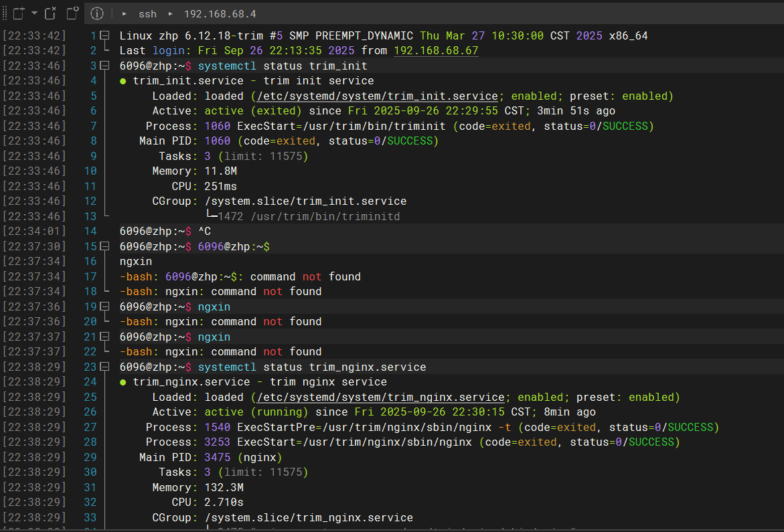The width and height of the screenshot is (784, 532).
Task: Click the 22:37:30 timestamp
Action: click(x=34, y=246)
